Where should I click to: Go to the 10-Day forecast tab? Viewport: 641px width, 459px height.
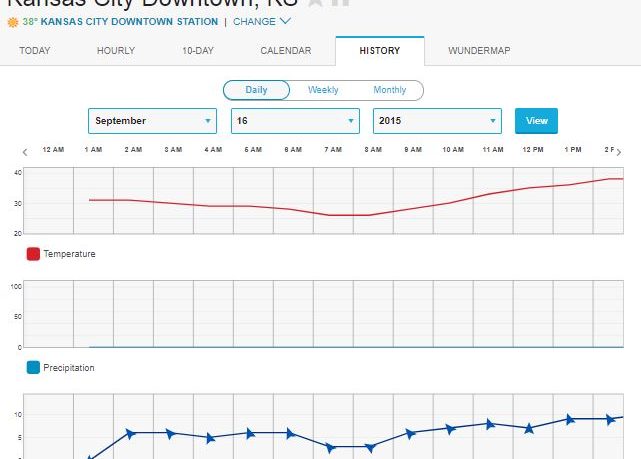pos(197,51)
